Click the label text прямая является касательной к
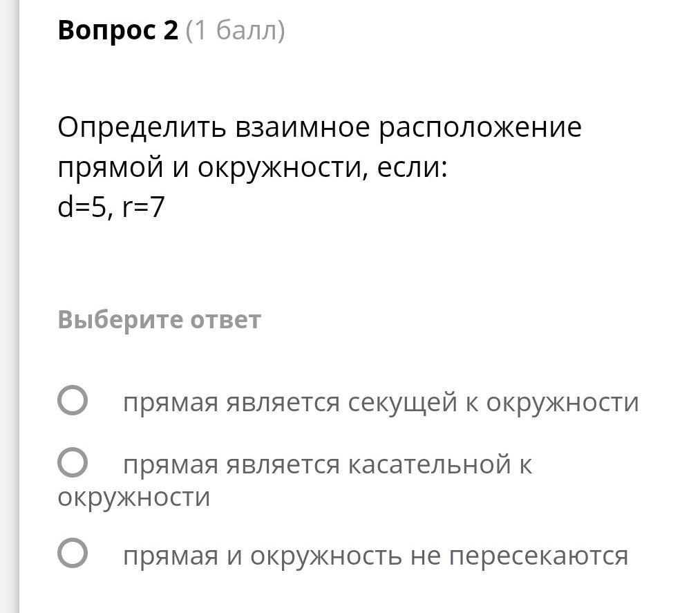The width and height of the screenshot is (700, 613). point(328,464)
